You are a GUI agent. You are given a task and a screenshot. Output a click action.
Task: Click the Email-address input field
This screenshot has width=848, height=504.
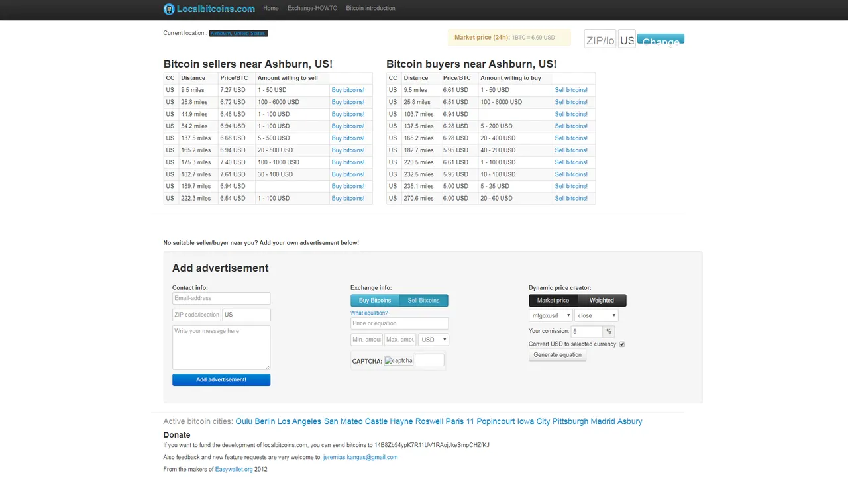click(221, 299)
